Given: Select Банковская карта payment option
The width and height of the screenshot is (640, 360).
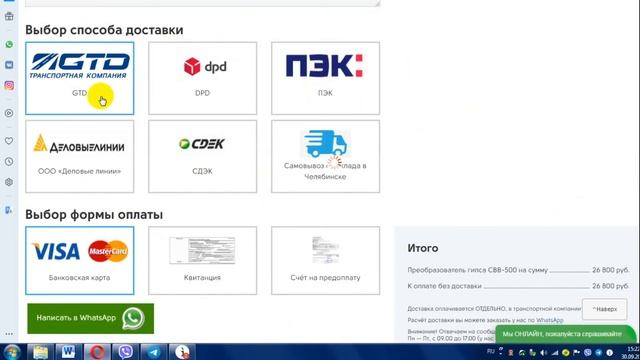Looking at the screenshot, I should (80, 260).
